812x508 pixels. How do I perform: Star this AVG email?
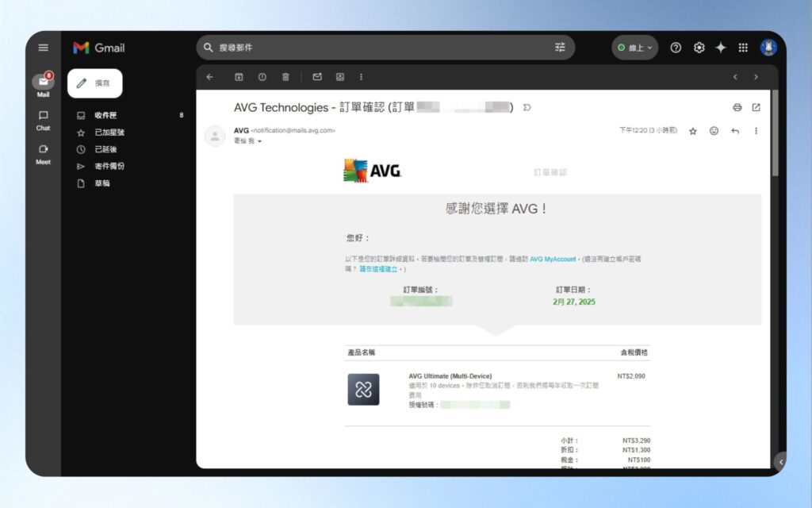click(693, 131)
